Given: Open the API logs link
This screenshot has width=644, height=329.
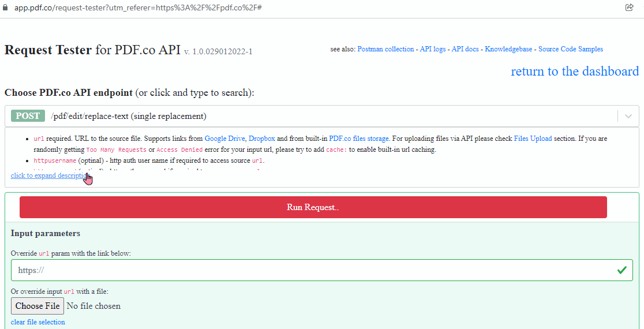Looking at the screenshot, I should 432,49.
